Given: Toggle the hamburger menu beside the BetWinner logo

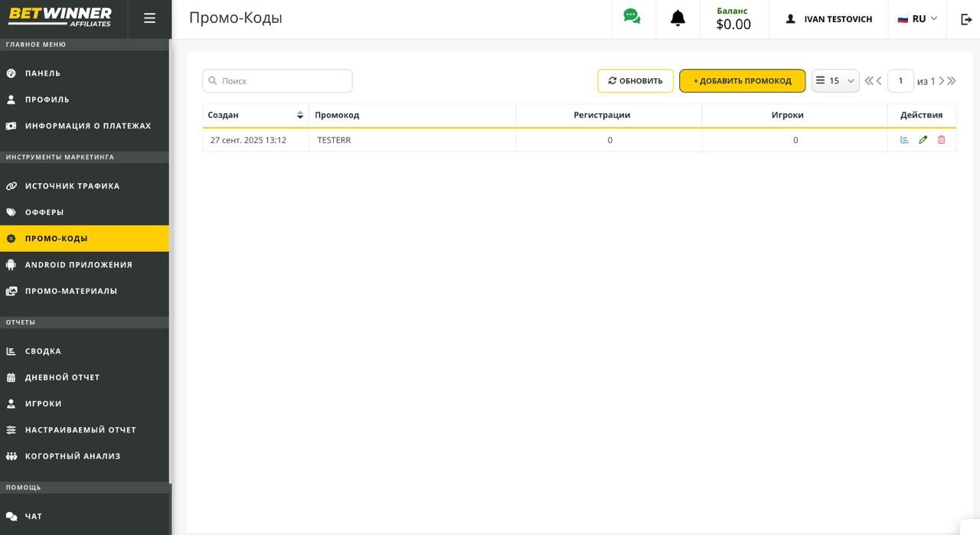Looking at the screenshot, I should pyautogui.click(x=149, y=18).
